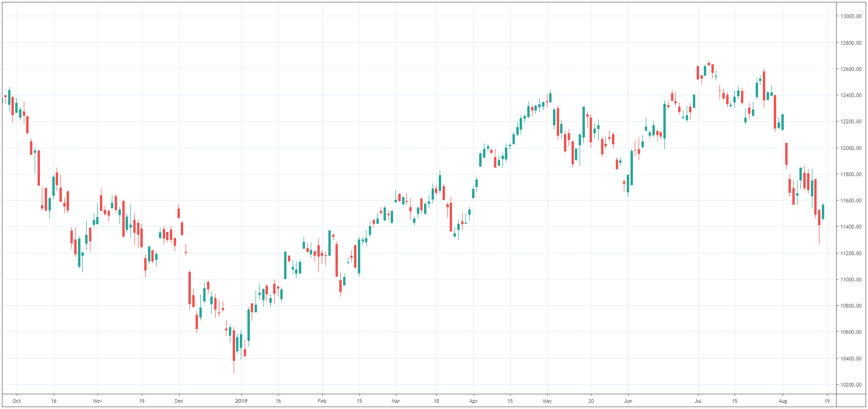
Task: Click the May date label on time axis
Action: tap(547, 401)
